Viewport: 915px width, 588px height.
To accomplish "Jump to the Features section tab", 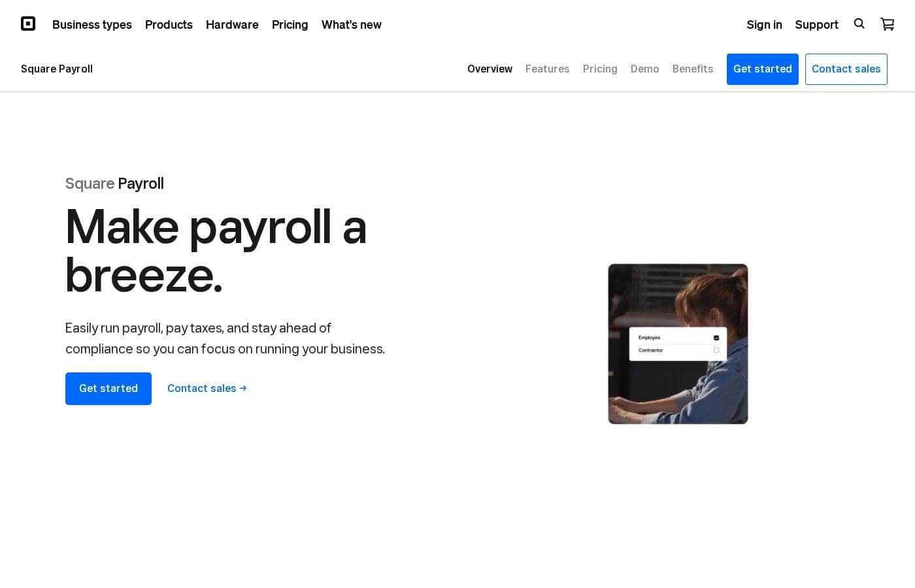I will [x=547, y=69].
